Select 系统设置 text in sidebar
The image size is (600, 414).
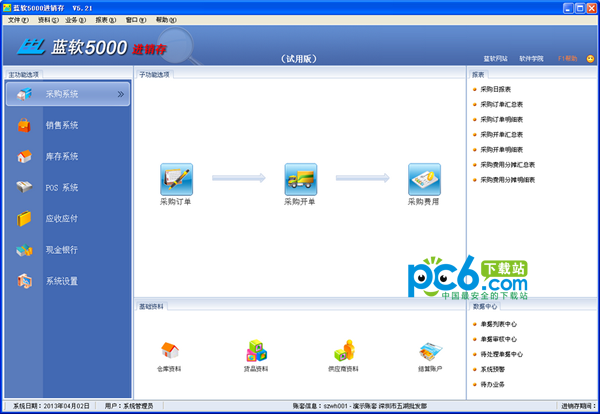point(62,281)
